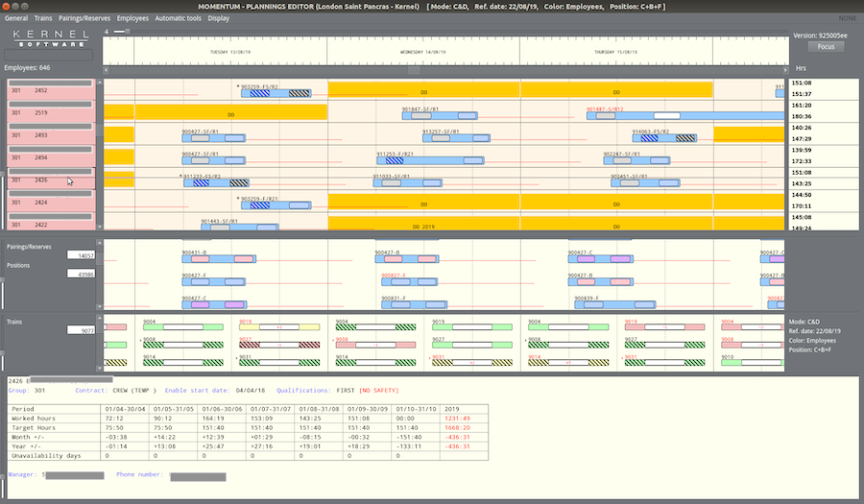Select duty bar 902247-SF/R1
The height and width of the screenshot is (504, 864).
[x=636, y=160]
